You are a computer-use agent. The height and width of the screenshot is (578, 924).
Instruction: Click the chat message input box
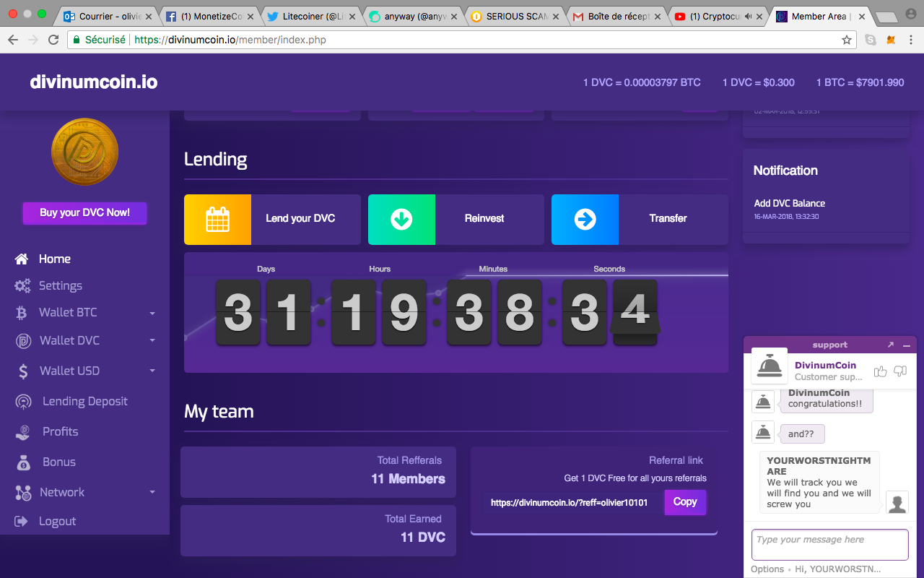[829, 545]
